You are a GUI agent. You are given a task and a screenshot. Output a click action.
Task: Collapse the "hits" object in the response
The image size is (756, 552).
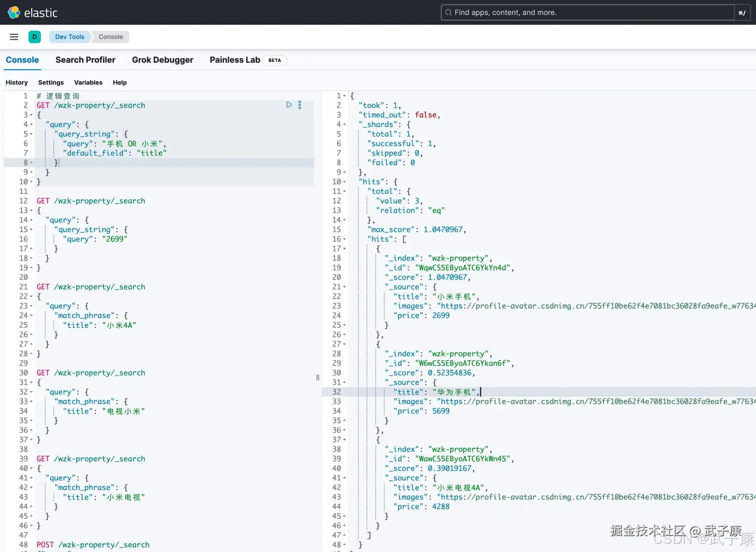[344, 181]
